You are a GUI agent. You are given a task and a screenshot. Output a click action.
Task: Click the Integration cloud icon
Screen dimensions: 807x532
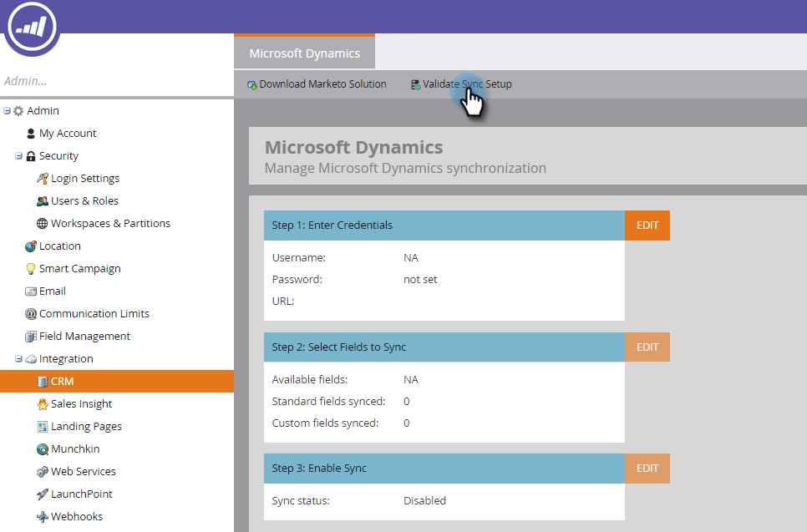click(31, 358)
